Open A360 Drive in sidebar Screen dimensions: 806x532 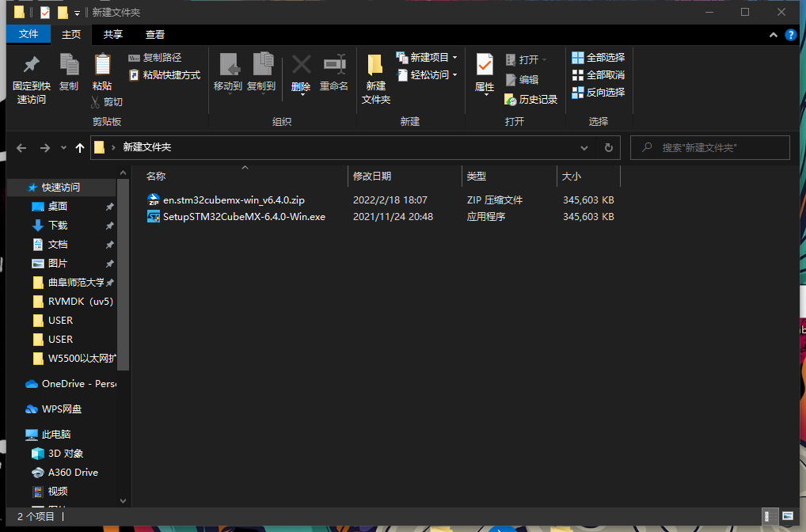point(73,473)
